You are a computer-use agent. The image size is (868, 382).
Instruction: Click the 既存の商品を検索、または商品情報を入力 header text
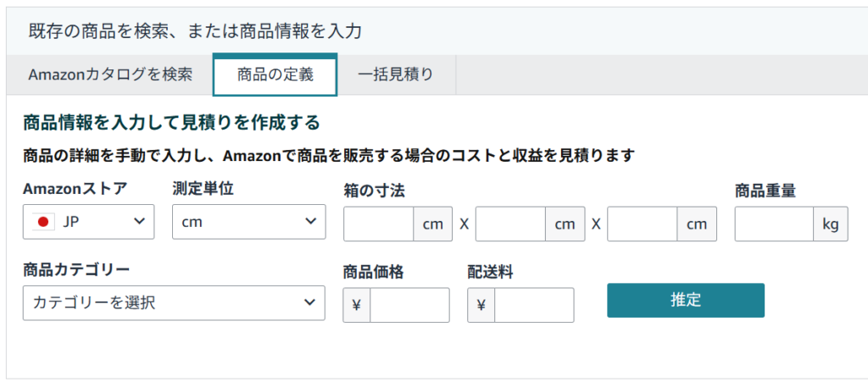tap(195, 31)
